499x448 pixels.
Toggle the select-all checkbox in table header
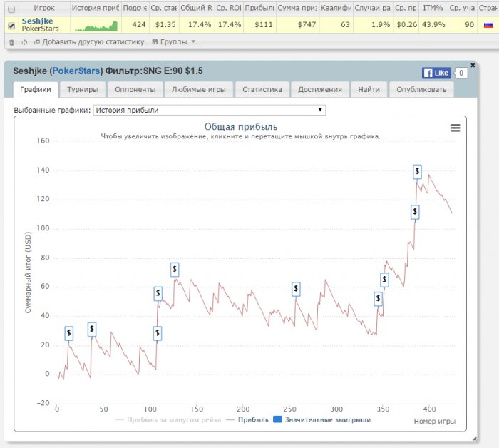coord(11,8)
